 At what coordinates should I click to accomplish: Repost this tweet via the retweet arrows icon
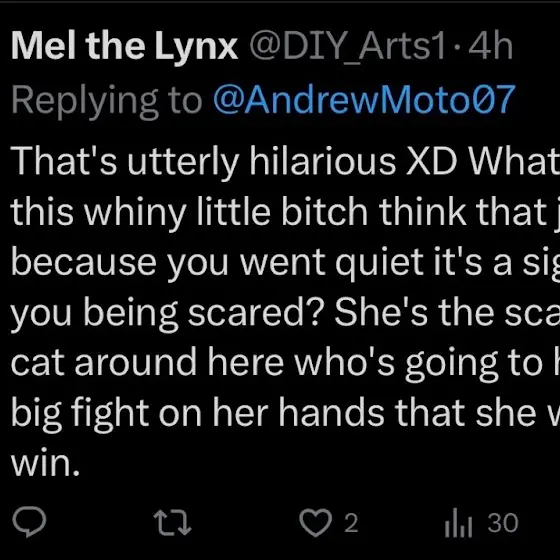tap(172, 522)
